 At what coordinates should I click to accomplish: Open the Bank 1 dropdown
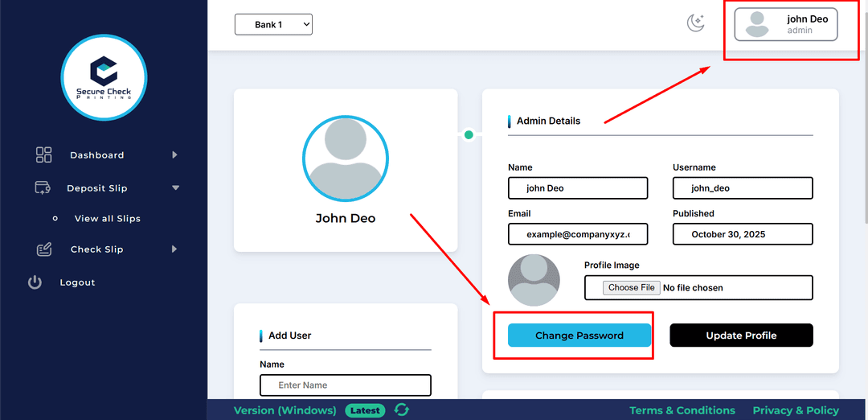click(x=273, y=24)
